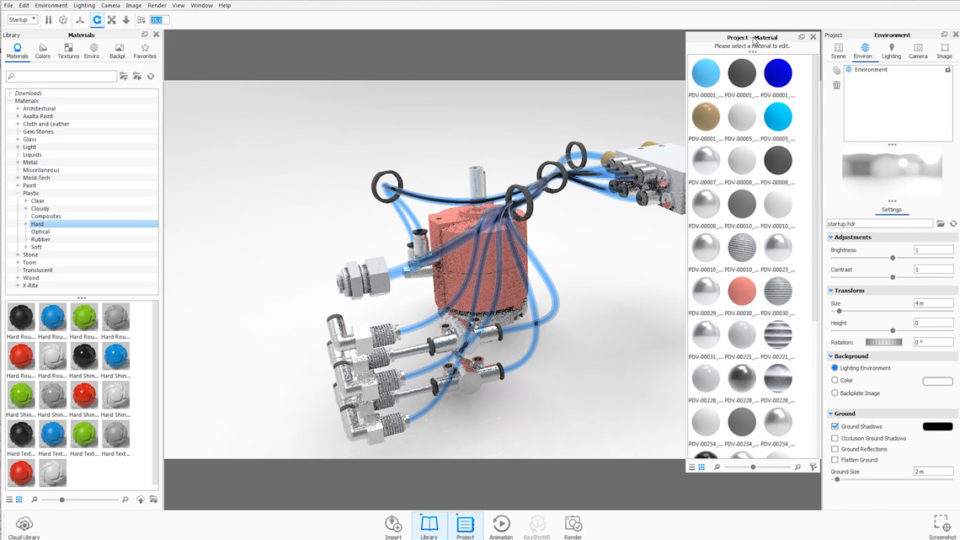Click the Import icon

click(393, 525)
